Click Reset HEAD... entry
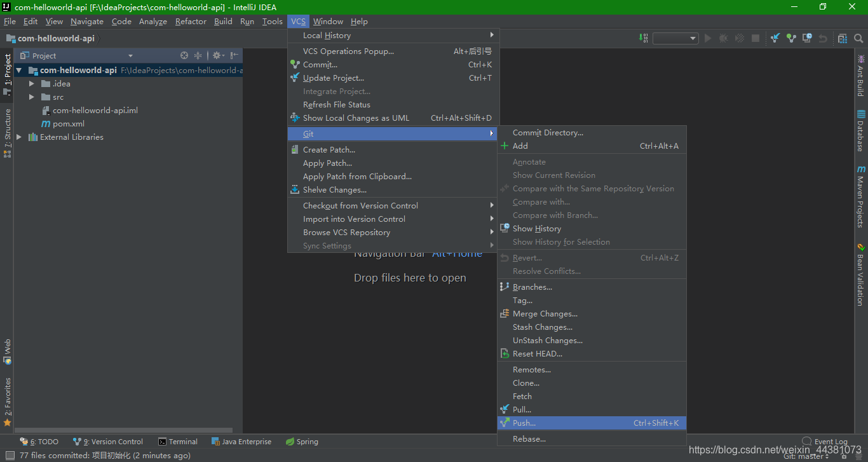The width and height of the screenshot is (868, 462). click(592, 354)
